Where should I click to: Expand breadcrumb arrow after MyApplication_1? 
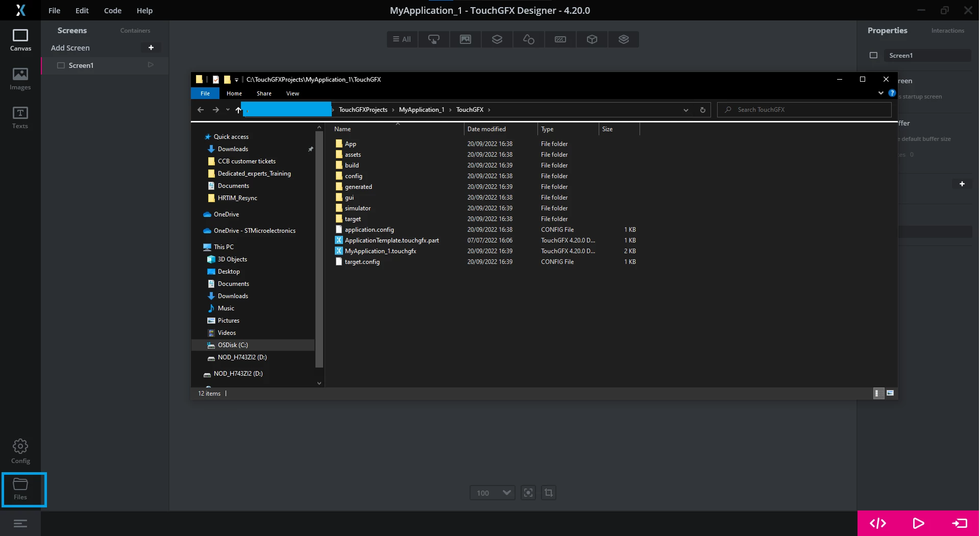coord(450,110)
